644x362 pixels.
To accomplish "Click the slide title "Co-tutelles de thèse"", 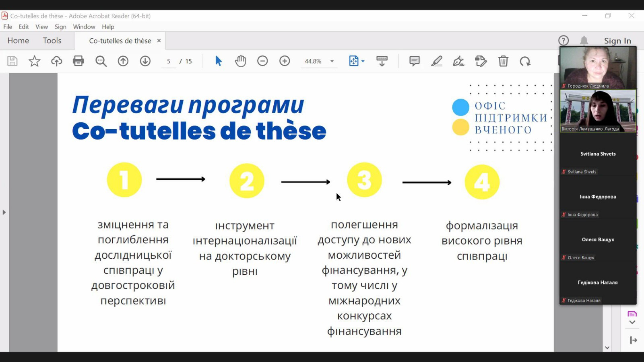I will pos(199,130).
